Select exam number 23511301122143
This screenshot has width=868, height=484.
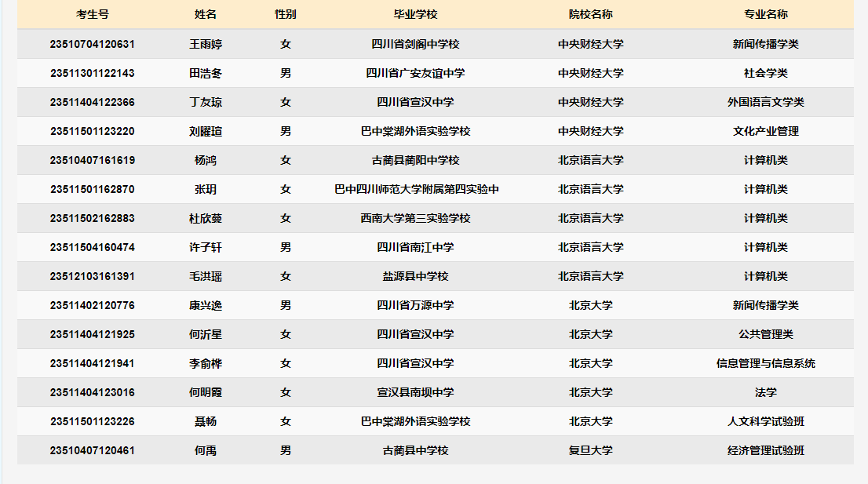[93, 73]
